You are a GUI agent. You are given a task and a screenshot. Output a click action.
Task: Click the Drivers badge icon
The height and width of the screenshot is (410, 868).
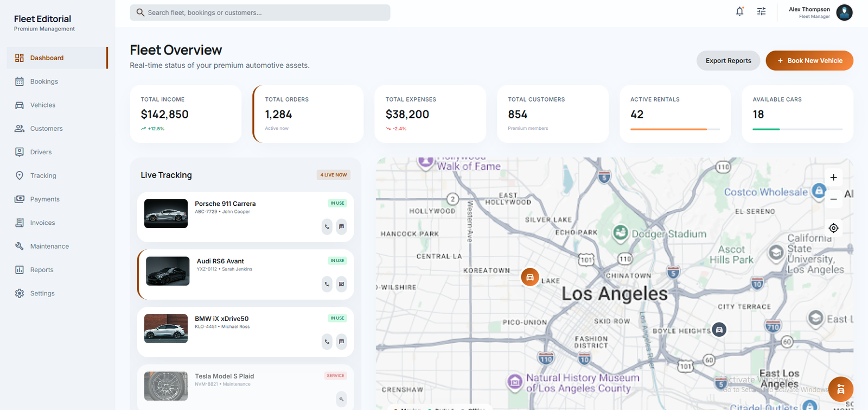click(20, 152)
